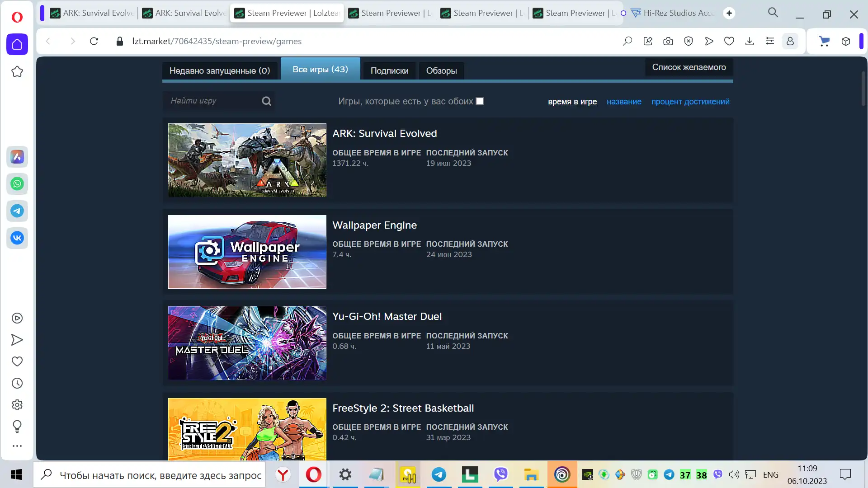The image size is (868, 488).
Task: Open WhatsApp in sidebar
Action: pos(17,184)
